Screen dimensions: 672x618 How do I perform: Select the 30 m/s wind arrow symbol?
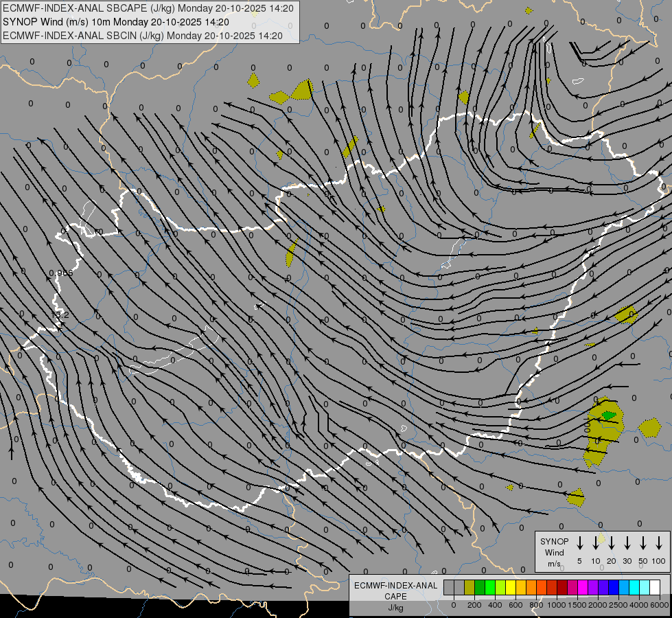(627, 543)
